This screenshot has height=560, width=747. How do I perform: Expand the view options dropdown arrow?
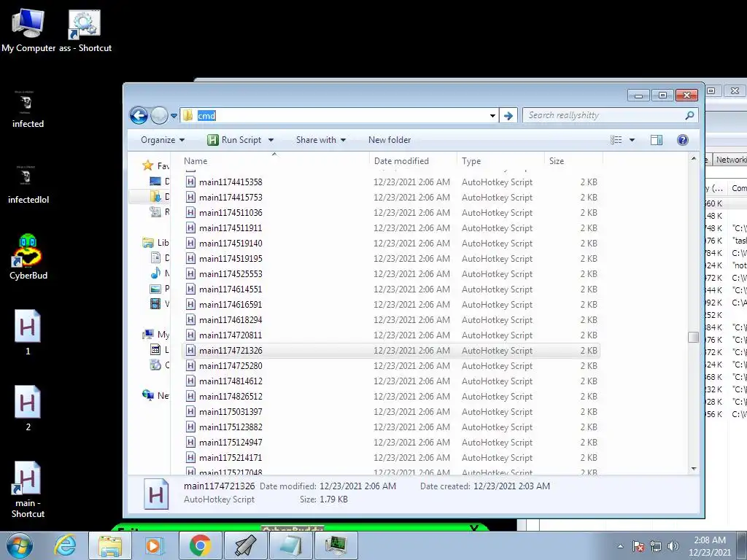632,140
